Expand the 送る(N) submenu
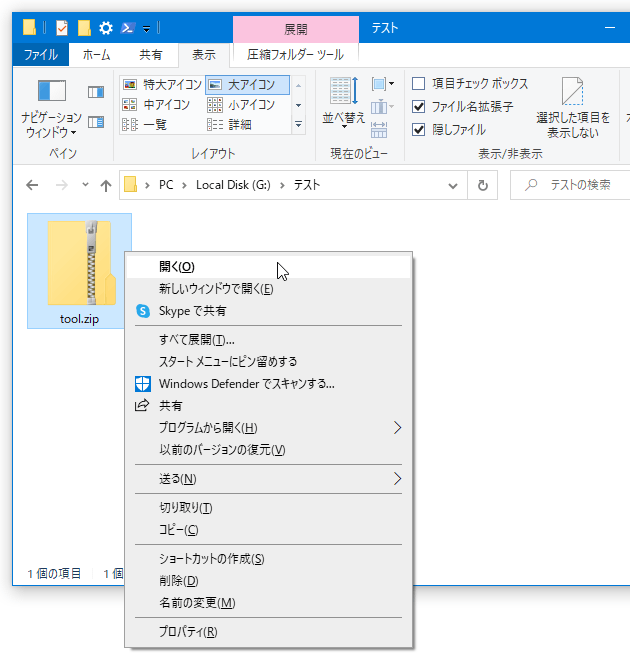Image resolution: width=630 pixels, height=660 pixels. pyautogui.click(x=268, y=479)
